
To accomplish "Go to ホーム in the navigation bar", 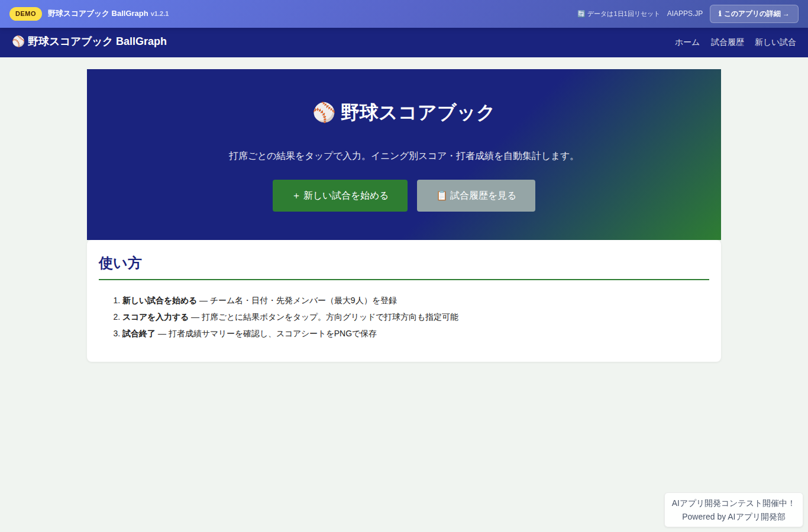I will tap(687, 43).
